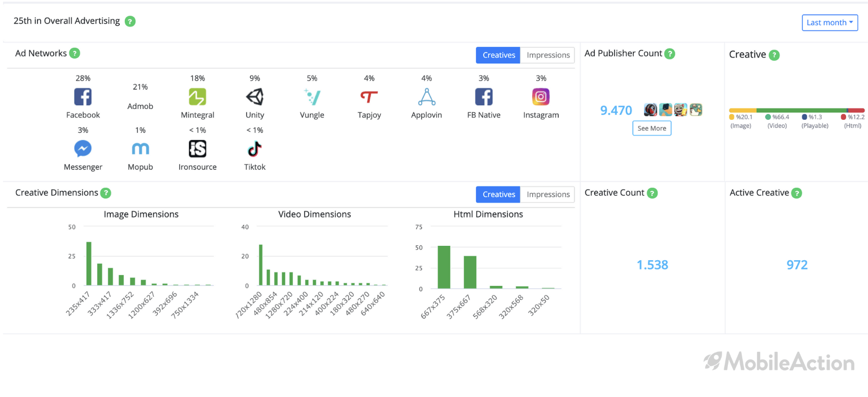
Task: Click the FB Native network icon
Action: (x=484, y=97)
